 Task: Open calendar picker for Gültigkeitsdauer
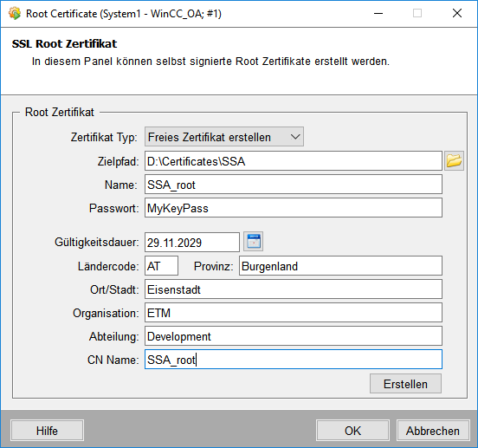[x=254, y=242]
